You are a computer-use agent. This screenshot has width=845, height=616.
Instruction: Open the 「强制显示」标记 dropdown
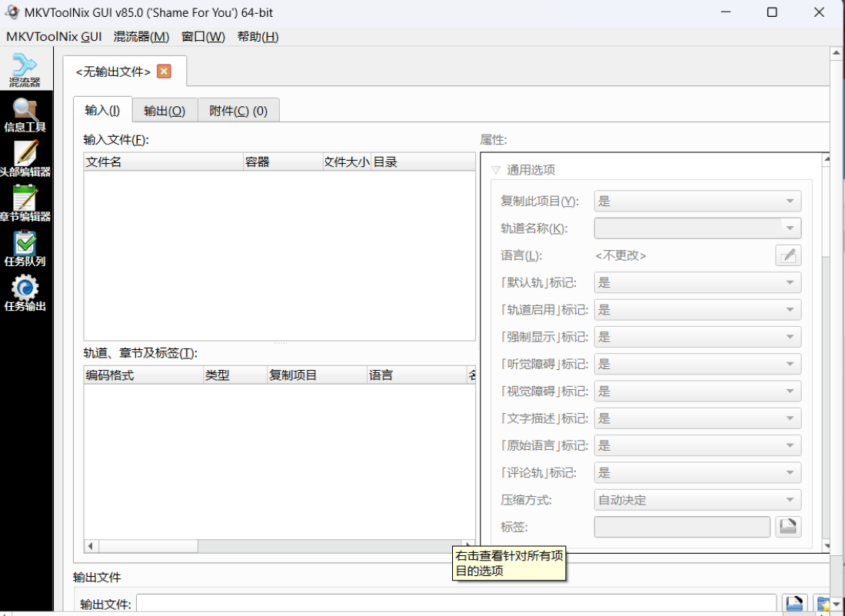(697, 337)
